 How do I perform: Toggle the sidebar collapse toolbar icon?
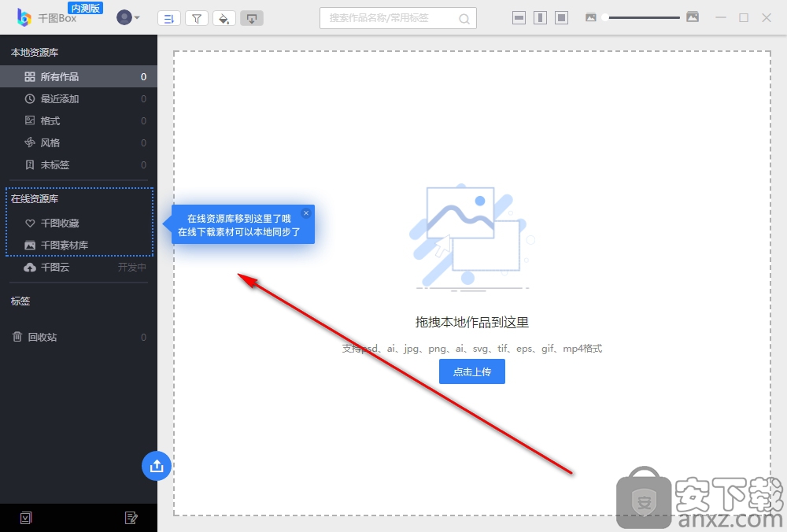pyautogui.click(x=169, y=19)
